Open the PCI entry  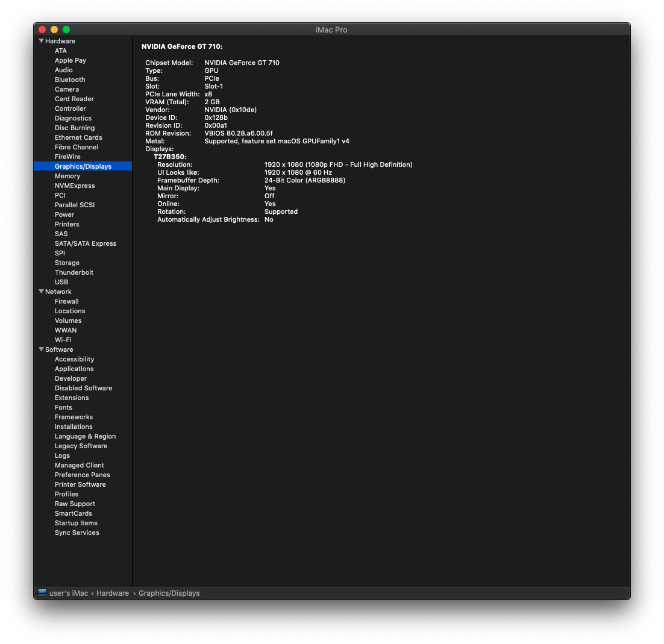[60, 196]
